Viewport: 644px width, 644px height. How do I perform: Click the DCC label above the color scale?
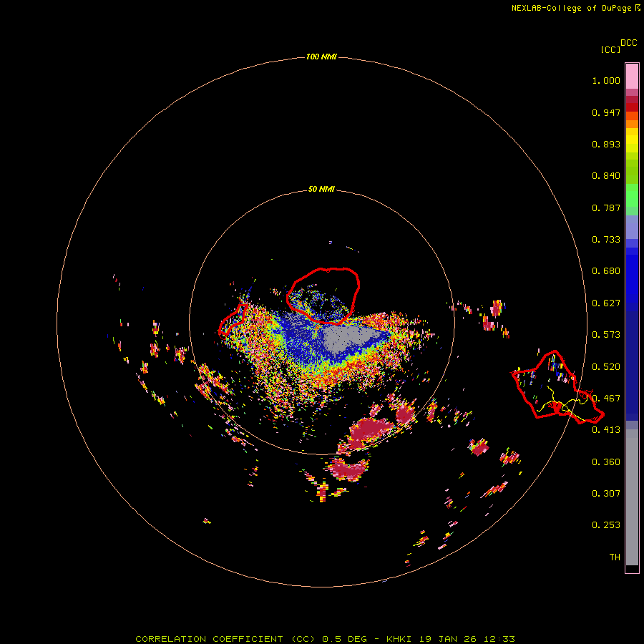(628, 43)
